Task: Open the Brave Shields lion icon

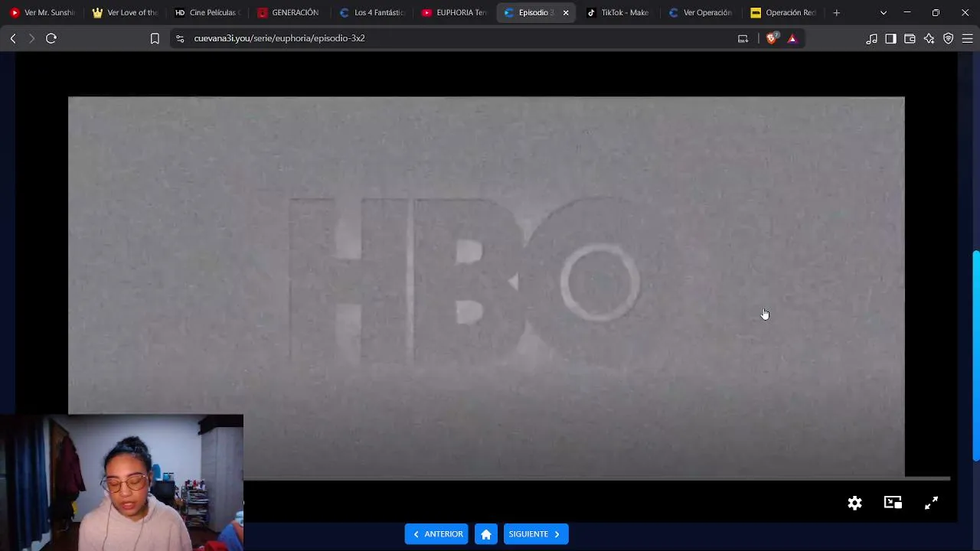Action: (x=772, y=38)
